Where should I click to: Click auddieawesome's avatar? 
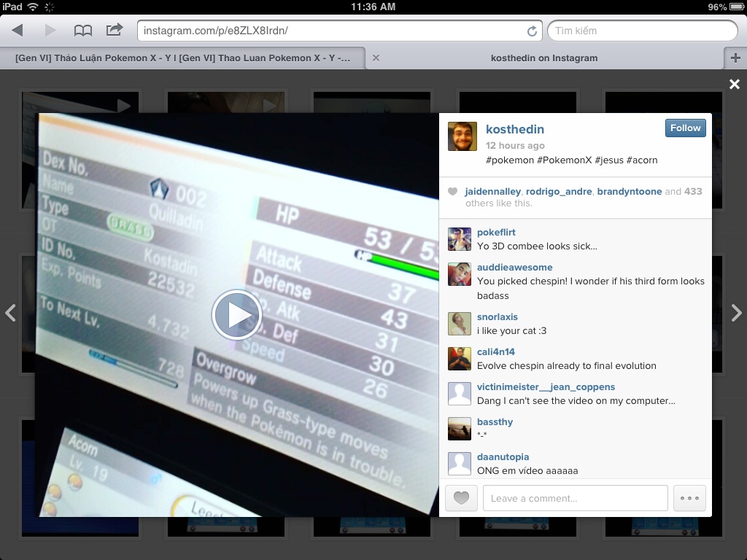tap(460, 274)
